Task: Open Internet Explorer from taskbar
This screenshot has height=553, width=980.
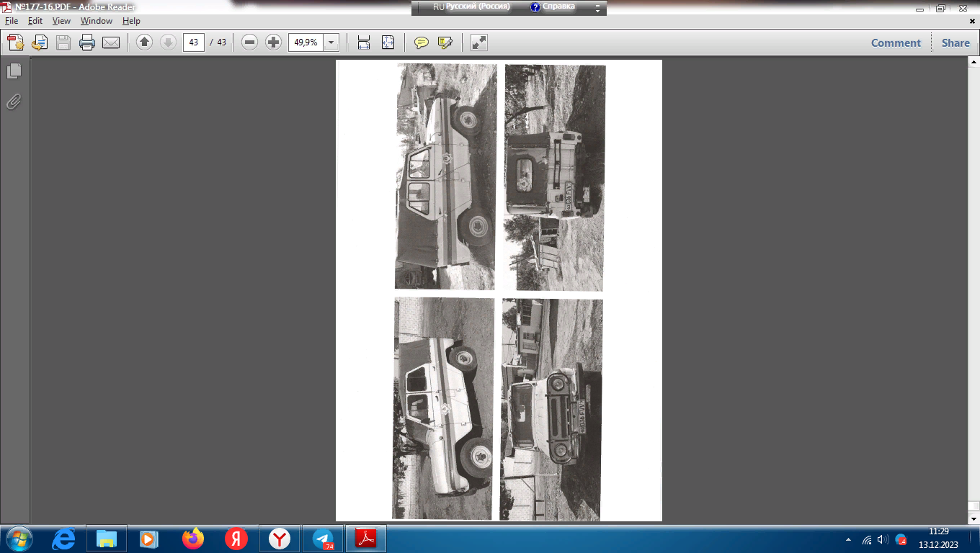Action: point(63,539)
